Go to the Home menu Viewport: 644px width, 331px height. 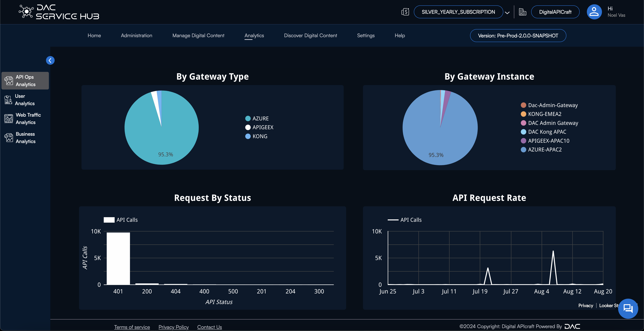94,36
